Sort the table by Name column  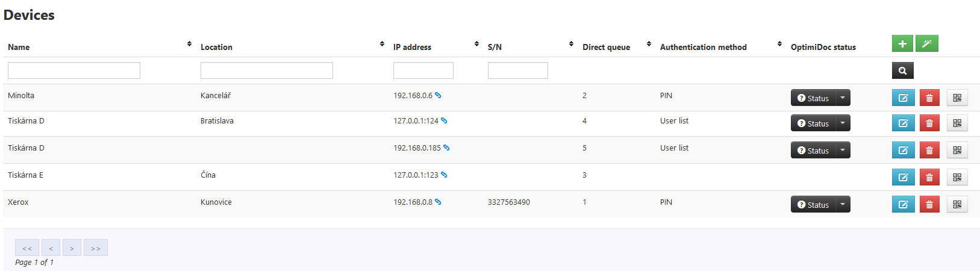(x=189, y=44)
